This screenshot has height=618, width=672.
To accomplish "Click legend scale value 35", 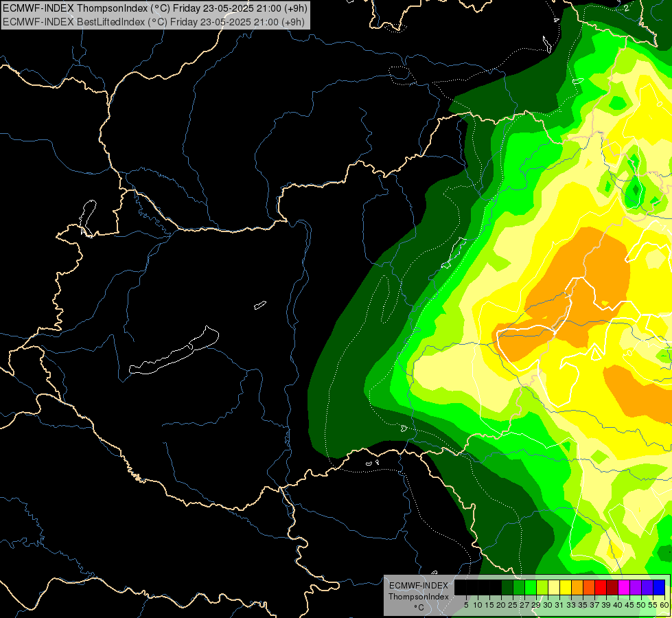I will 583,605.
